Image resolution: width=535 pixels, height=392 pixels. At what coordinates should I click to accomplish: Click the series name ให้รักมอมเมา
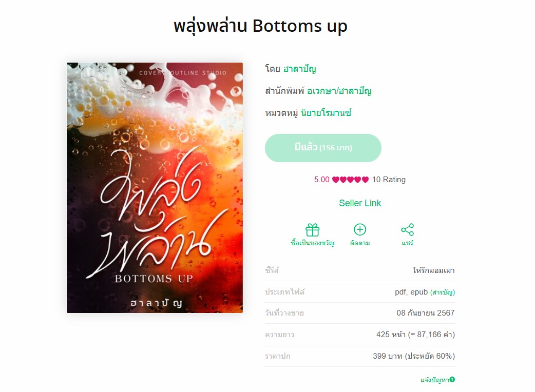433,270
